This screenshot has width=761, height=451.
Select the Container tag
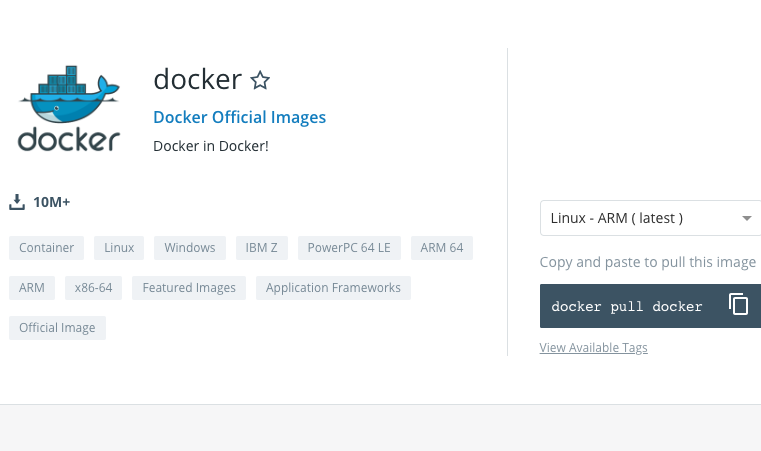tap(47, 248)
